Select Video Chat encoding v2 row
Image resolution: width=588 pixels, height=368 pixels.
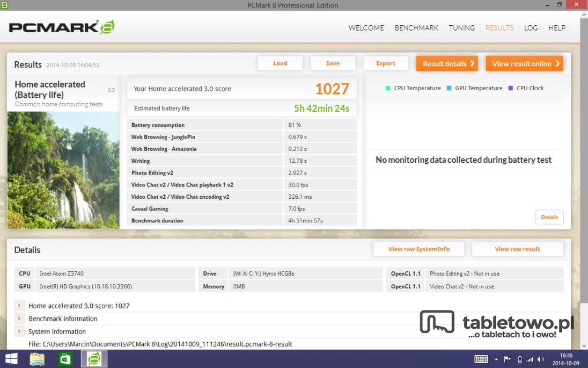[242, 197]
